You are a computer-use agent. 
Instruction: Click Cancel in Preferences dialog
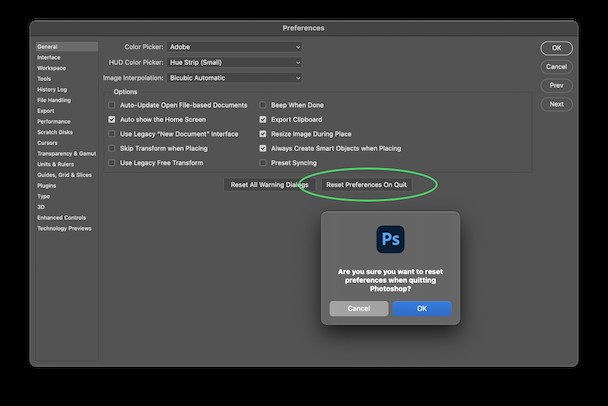(556, 67)
